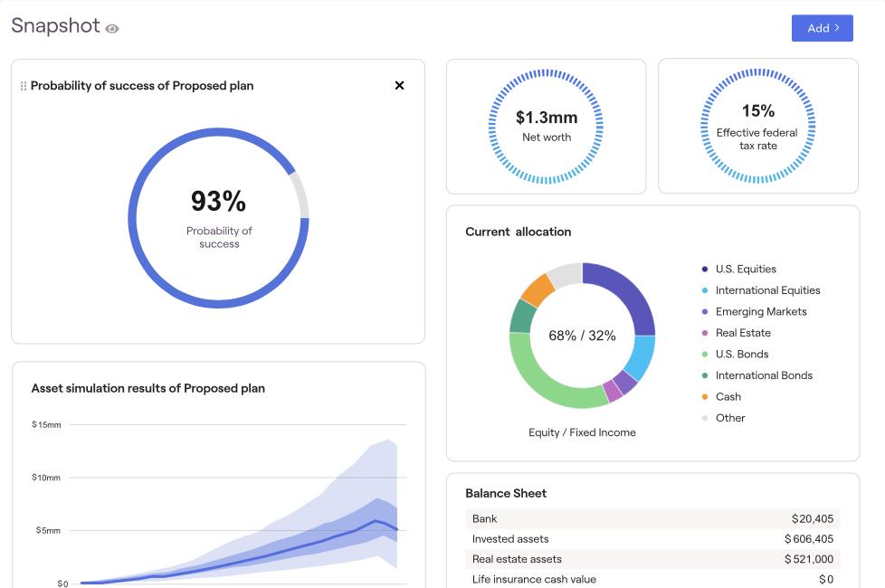Open the 15% Effective federal tax rate widget

click(758, 127)
